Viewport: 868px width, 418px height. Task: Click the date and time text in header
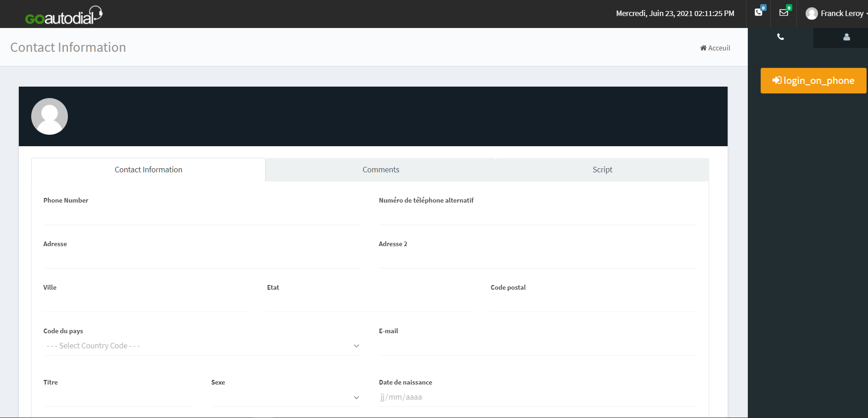click(675, 14)
